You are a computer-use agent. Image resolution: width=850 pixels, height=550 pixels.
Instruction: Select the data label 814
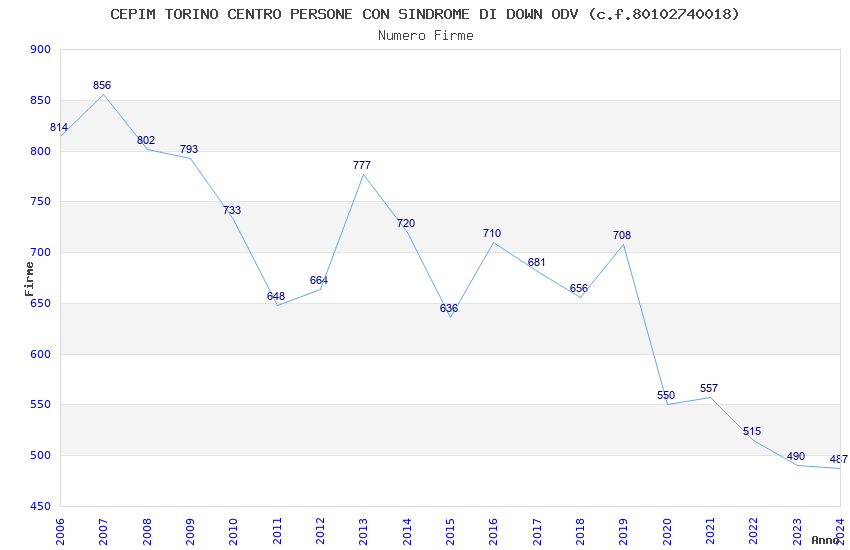(x=59, y=127)
